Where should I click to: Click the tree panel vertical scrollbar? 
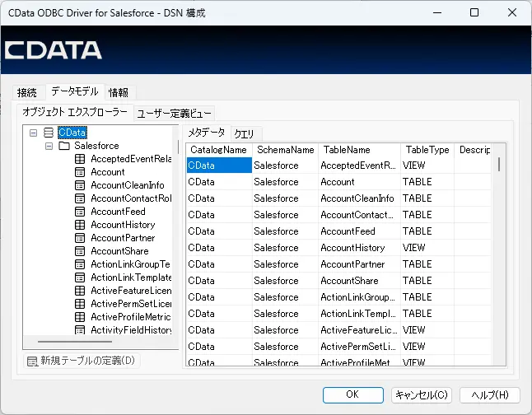(178, 147)
